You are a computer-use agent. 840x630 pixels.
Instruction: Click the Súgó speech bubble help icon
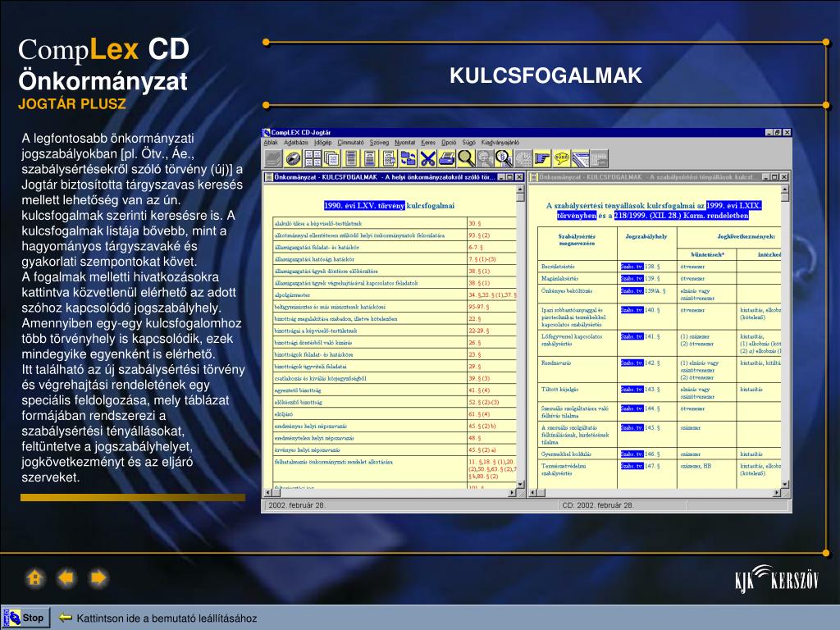(x=561, y=158)
